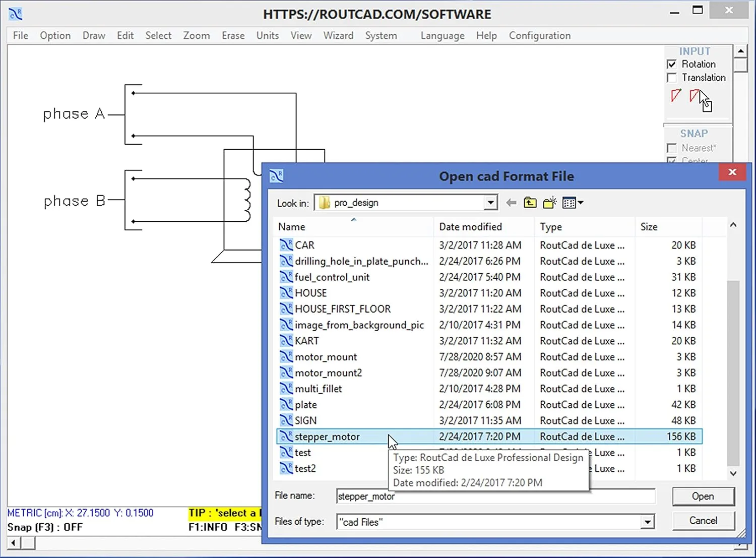The image size is (756, 558).
Task: Enable the Translation input checkbox
Action: tap(672, 78)
